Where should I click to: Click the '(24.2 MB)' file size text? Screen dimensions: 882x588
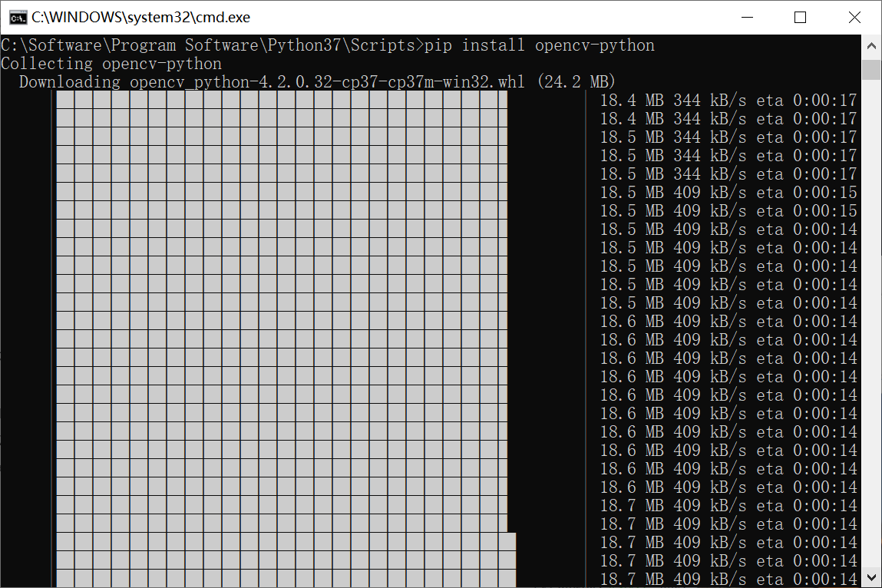pos(576,82)
